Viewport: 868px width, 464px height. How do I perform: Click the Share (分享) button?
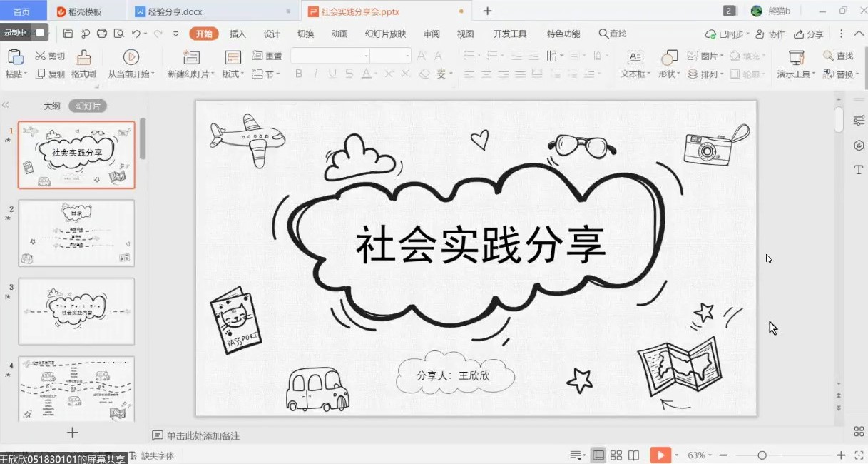point(809,34)
